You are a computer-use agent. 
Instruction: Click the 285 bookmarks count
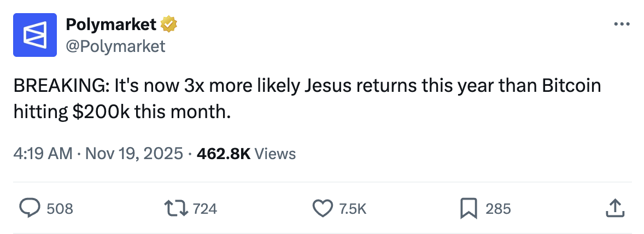[498, 208]
